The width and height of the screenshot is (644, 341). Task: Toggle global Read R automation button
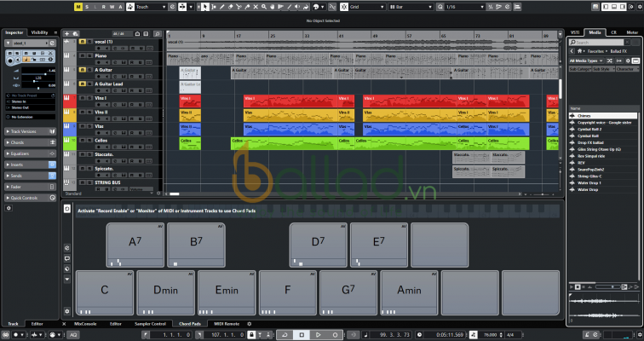104,7
